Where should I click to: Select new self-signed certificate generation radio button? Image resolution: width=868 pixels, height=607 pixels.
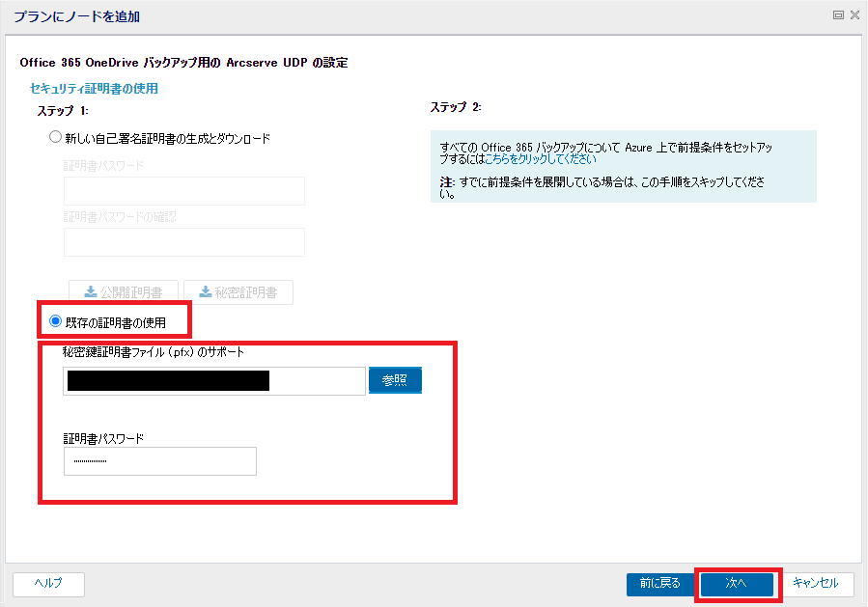tap(55, 137)
